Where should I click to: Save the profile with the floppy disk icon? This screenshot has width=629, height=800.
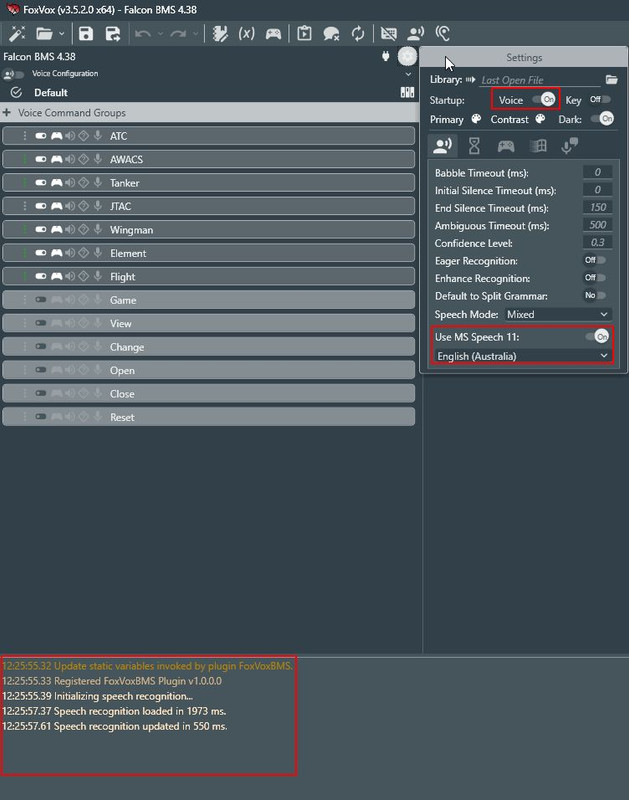pos(86,34)
